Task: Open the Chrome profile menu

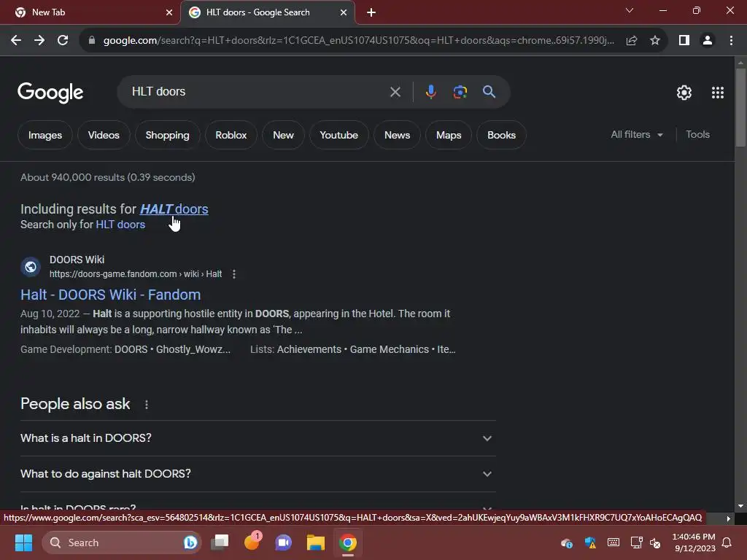Action: tap(708, 41)
